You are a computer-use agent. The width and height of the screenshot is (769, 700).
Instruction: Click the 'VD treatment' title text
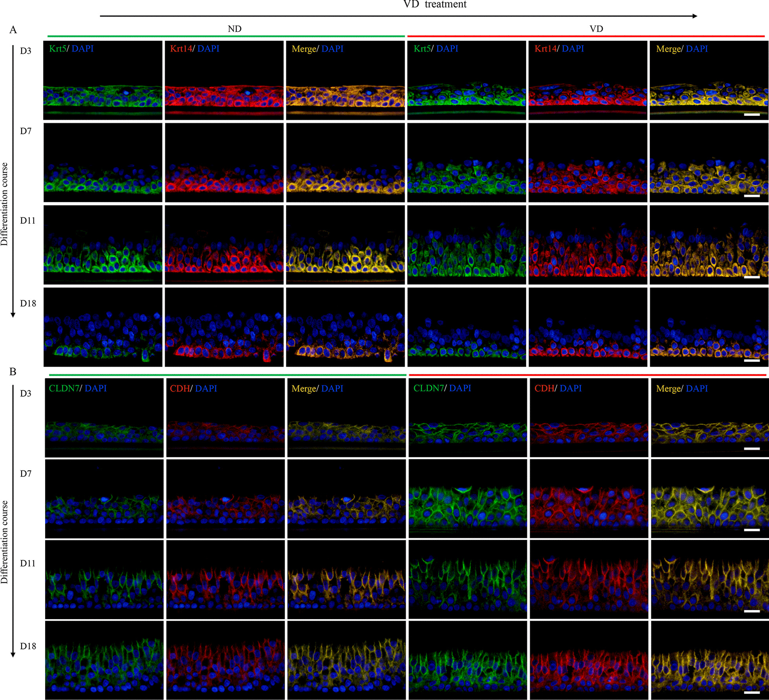click(435, 4)
